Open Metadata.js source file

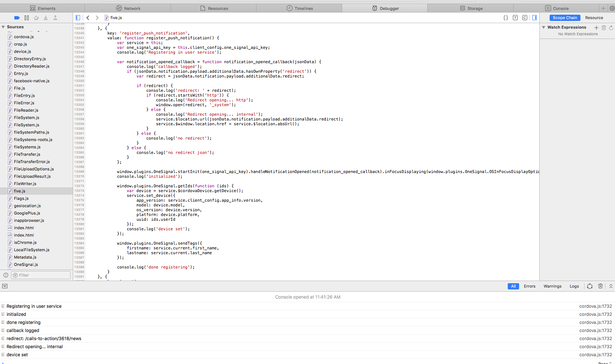[25, 257]
